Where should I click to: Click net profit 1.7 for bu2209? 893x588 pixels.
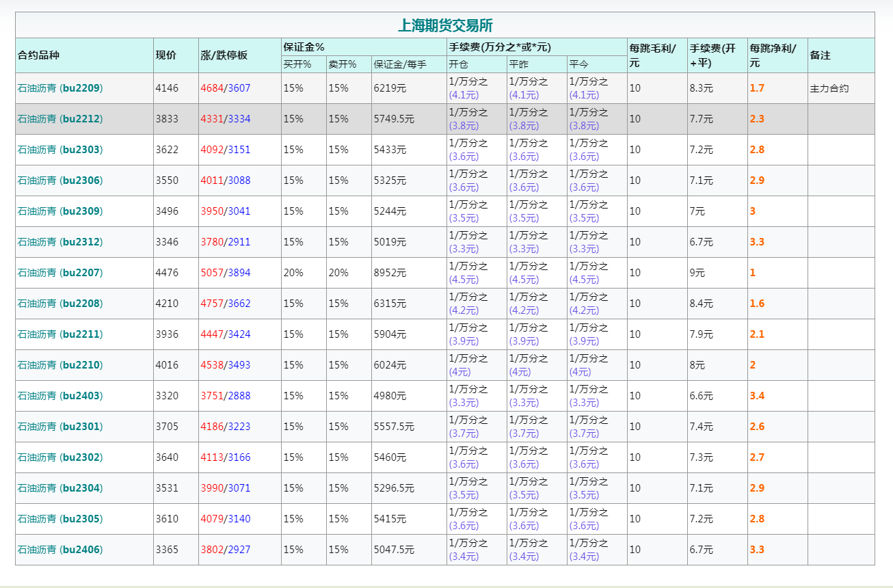click(757, 88)
